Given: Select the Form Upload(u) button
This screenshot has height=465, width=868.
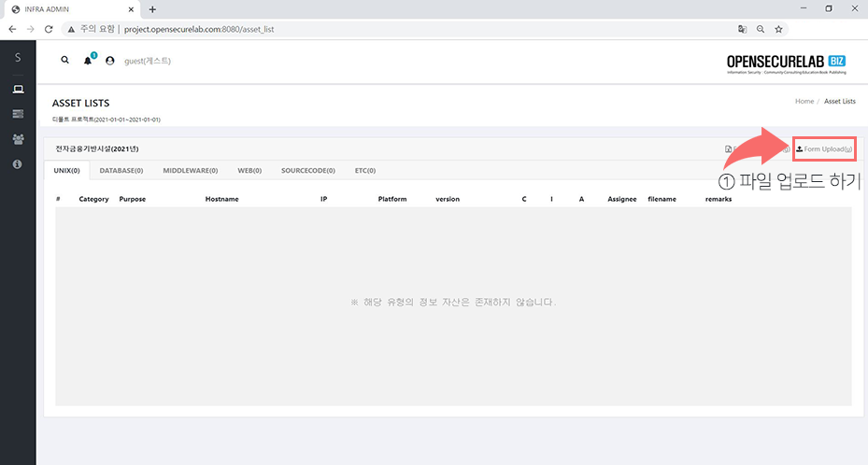Looking at the screenshot, I should pyautogui.click(x=824, y=148).
